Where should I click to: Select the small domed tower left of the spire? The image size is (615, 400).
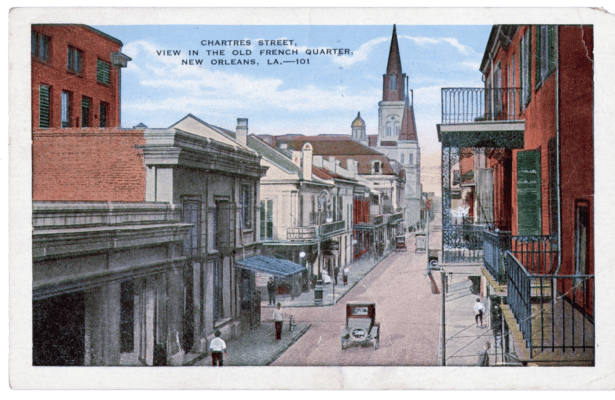point(358,126)
